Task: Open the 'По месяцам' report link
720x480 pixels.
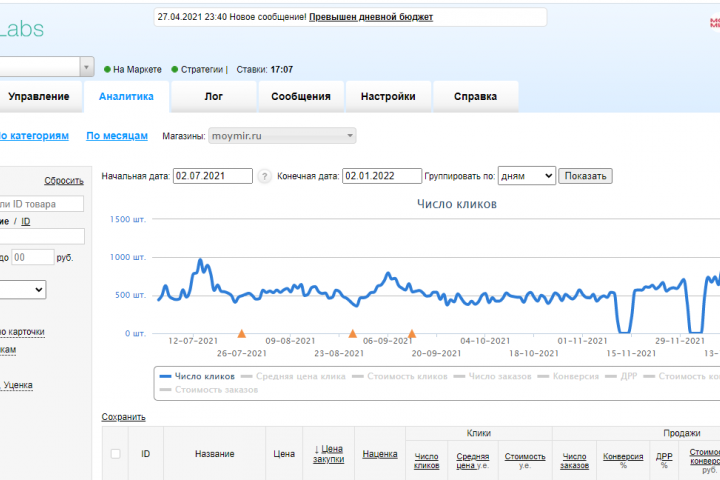Action: [x=117, y=136]
